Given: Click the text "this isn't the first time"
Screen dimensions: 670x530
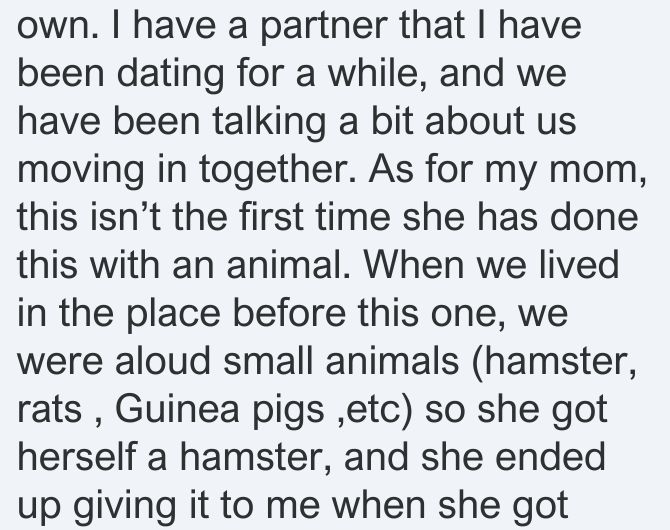Looking at the screenshot, I should coord(204,217).
